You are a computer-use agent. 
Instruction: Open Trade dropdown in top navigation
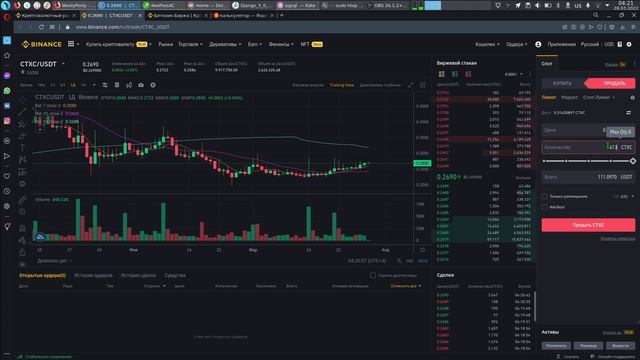pos(190,44)
